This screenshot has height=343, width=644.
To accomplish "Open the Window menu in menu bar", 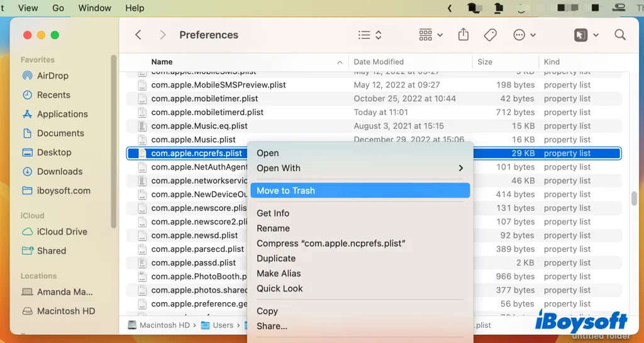I will coord(94,8).
